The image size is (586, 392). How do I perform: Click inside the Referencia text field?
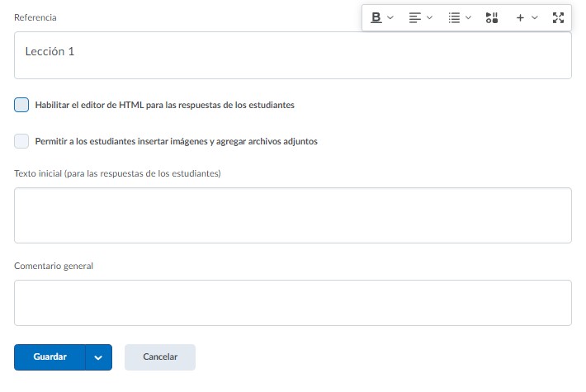292,55
